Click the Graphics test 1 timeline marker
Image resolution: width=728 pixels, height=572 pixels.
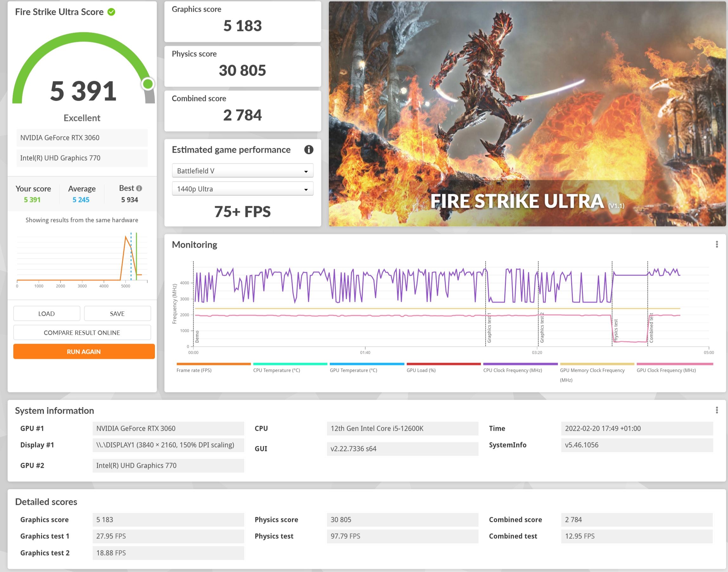point(489,327)
